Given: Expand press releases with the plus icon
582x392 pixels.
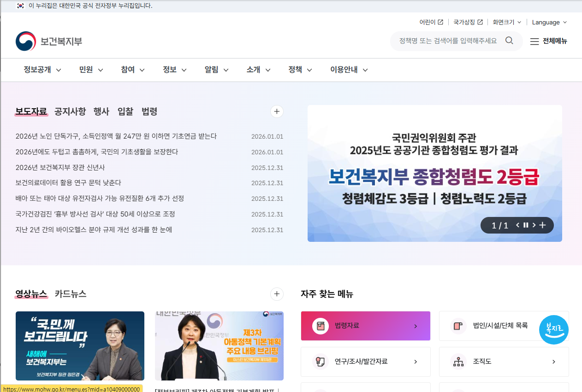Looking at the screenshot, I should tap(277, 111).
